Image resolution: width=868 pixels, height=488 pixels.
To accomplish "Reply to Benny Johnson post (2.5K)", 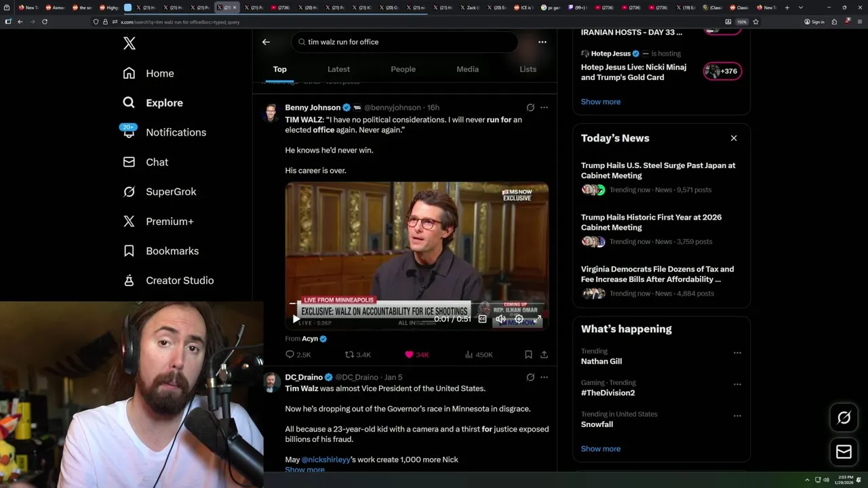I will [x=298, y=354].
